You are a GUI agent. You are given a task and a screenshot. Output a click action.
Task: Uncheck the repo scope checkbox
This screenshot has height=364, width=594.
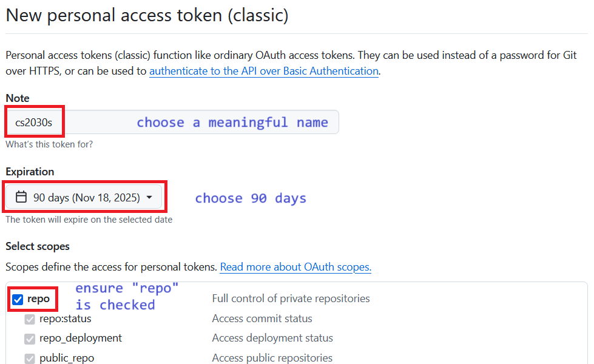[x=18, y=299]
